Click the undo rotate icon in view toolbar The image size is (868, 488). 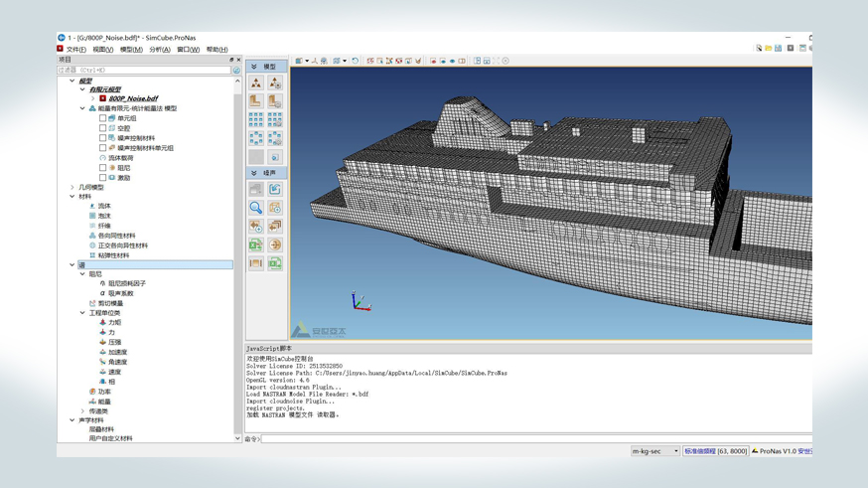point(356,61)
